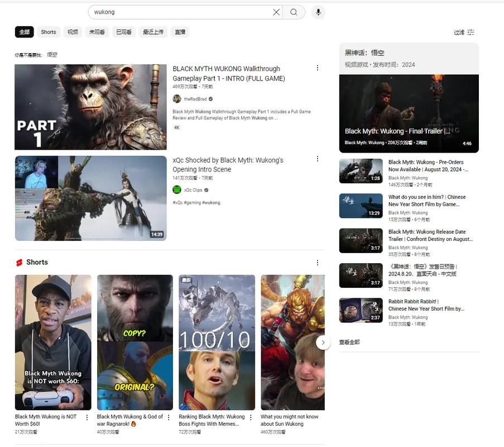Click xQc Clips channel avatar

click(177, 190)
